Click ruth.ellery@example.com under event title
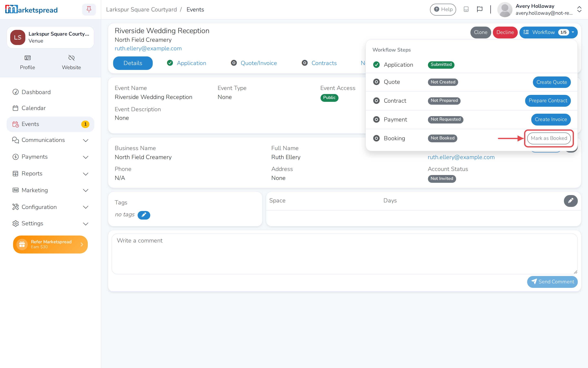This screenshot has height=368, width=588. tap(148, 48)
